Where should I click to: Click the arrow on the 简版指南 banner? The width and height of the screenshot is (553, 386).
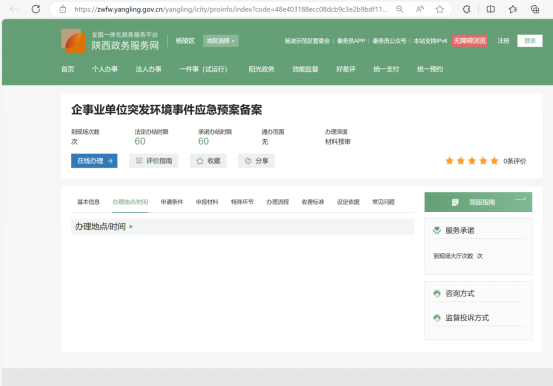point(521,199)
